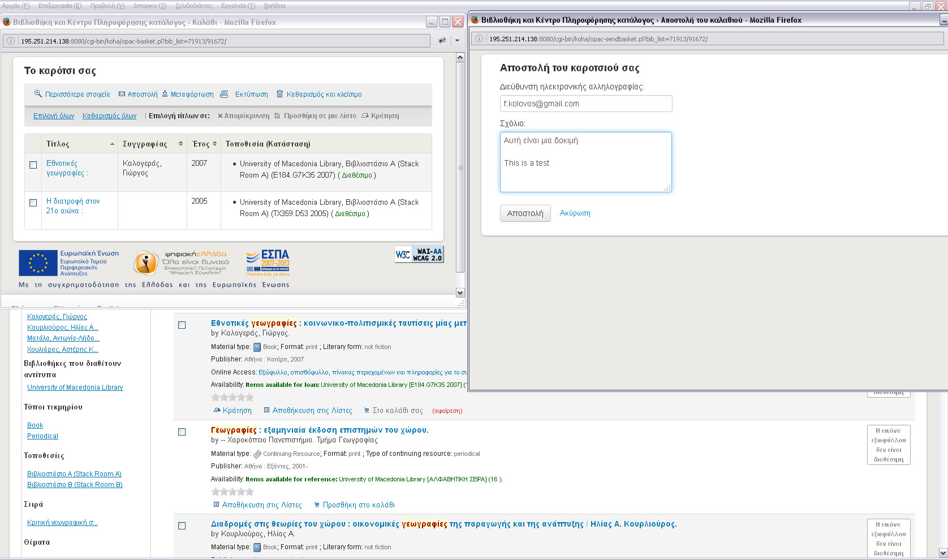
Task: Open the Ιστορικό menu
Action: [149, 6]
